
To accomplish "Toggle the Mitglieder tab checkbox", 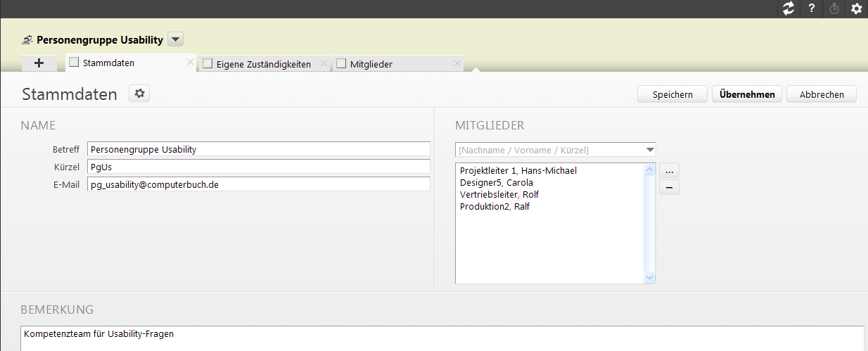I will click(341, 64).
